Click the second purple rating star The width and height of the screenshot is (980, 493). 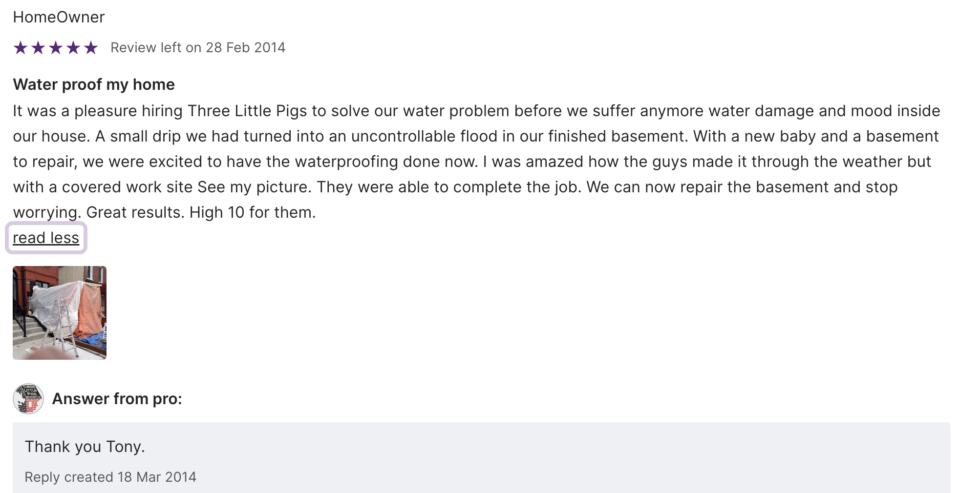point(38,48)
